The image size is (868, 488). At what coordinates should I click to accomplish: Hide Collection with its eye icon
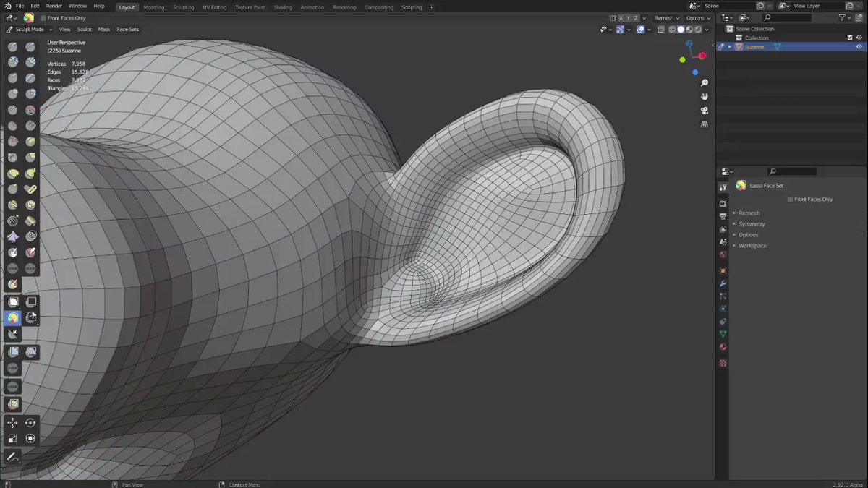(x=859, y=38)
